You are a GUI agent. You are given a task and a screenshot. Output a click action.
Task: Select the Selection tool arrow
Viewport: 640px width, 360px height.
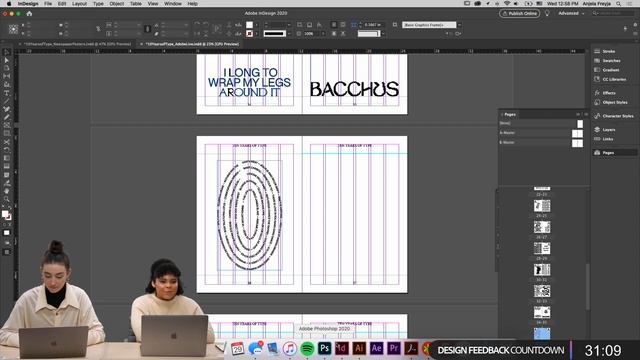(x=7, y=52)
